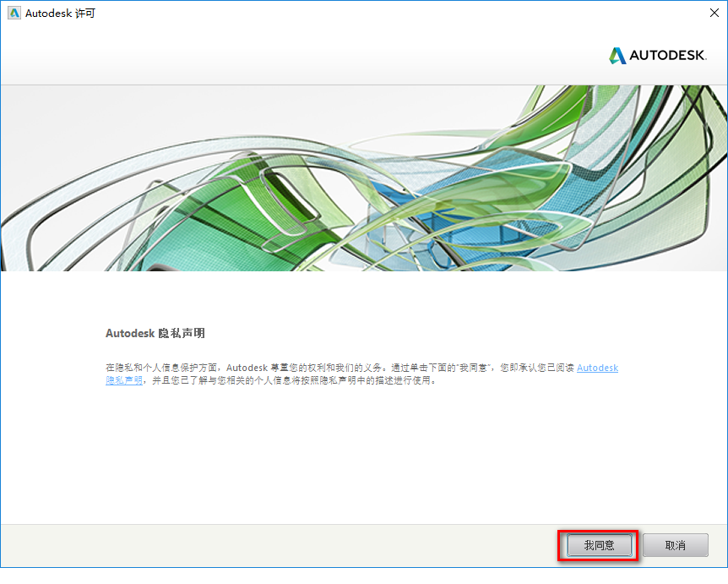728x584 pixels.
Task: Click the window title "Autodesk 许可"
Action: [x=59, y=13]
